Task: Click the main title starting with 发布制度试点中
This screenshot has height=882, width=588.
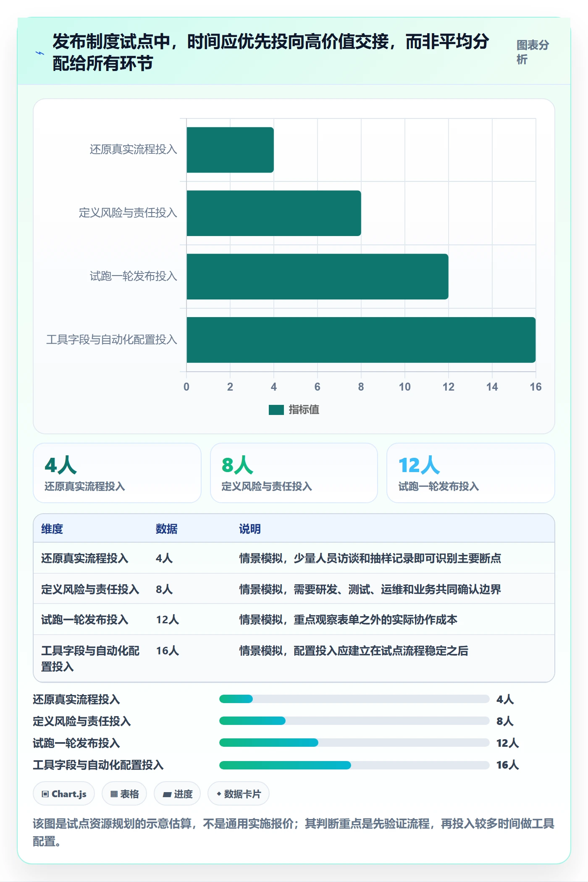Action: pyautogui.click(x=270, y=52)
